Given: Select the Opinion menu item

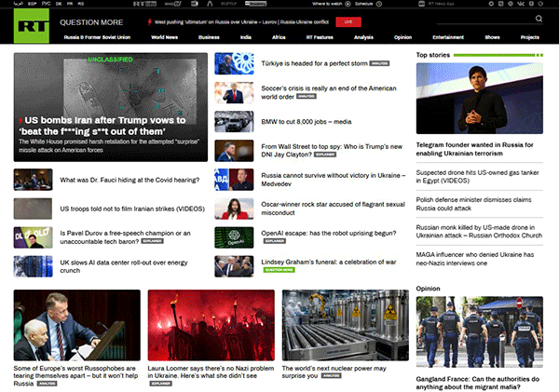Looking at the screenshot, I should (402, 37).
